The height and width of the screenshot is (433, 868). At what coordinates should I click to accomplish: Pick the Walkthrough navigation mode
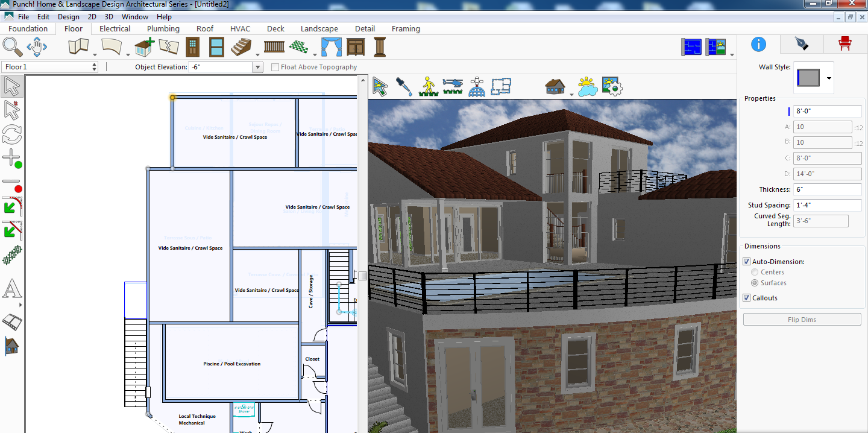tap(429, 87)
